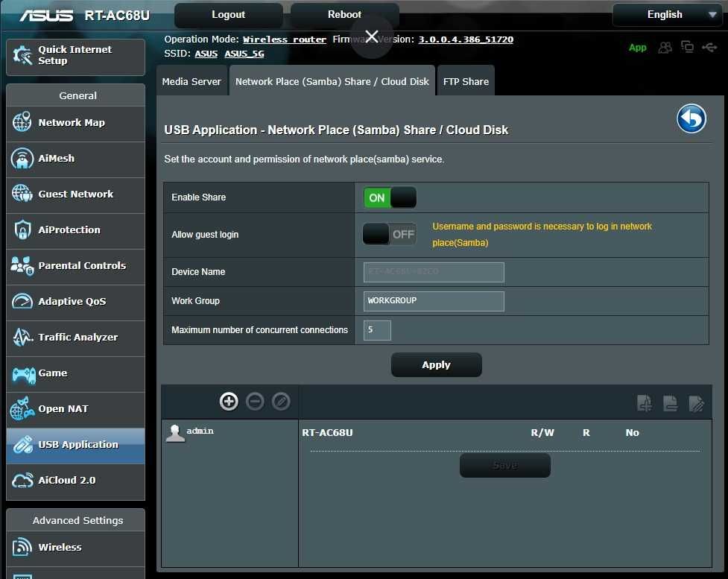Select USB Application in sidebar
Viewport: 728px width, 579px height.
76,446
